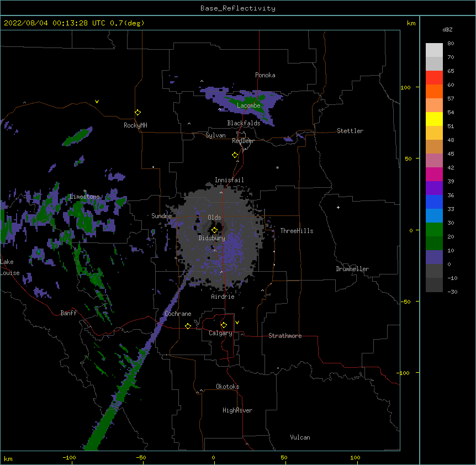The width and height of the screenshot is (476, 465).
Task: Click the yellow diamond marker above RockyMH
Action: (138, 113)
